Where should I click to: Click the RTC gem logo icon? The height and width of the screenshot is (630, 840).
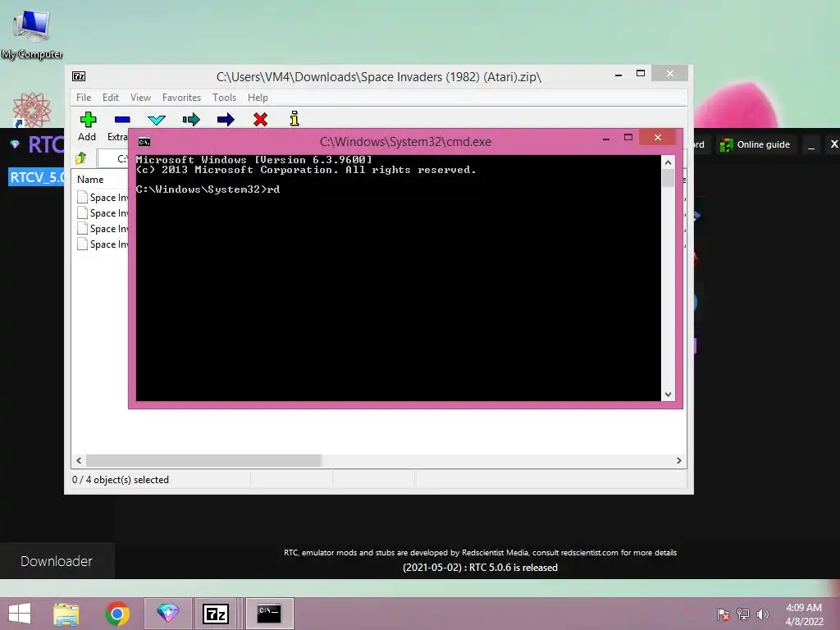click(15, 144)
